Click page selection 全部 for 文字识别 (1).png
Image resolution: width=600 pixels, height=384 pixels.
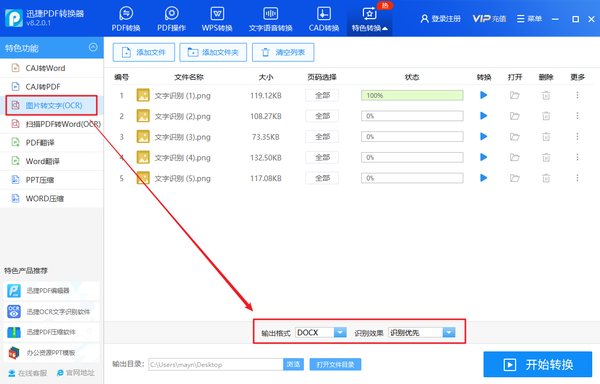click(322, 95)
